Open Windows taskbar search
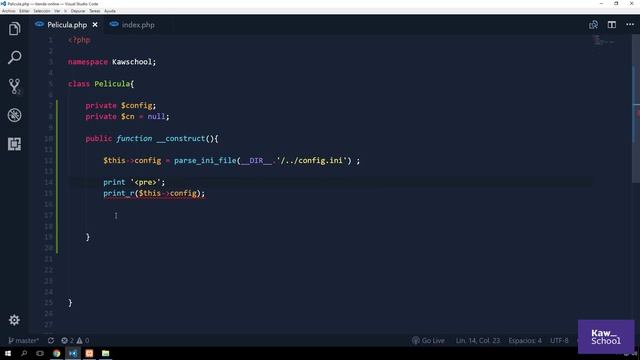This screenshot has height=360, width=640. click(24, 353)
